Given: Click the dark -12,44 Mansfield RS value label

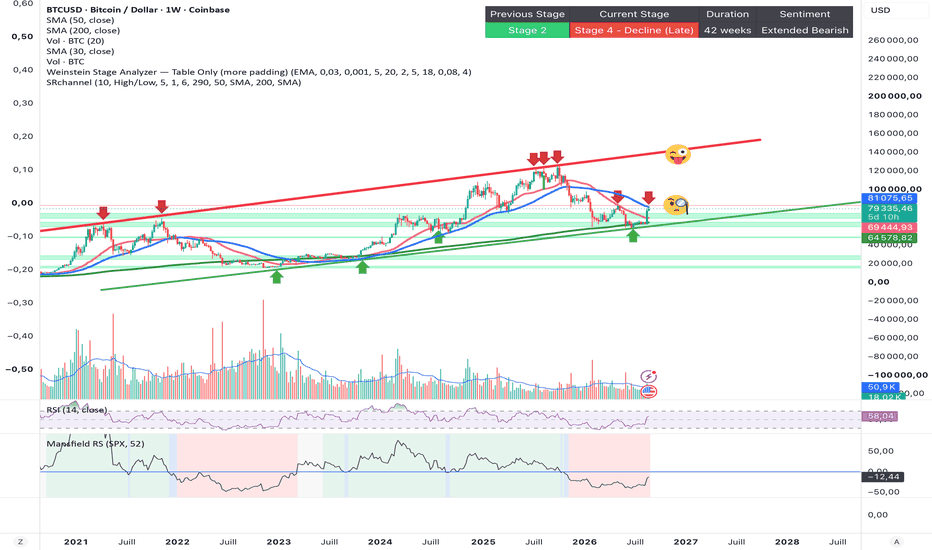Looking at the screenshot, I should pos(883,477).
